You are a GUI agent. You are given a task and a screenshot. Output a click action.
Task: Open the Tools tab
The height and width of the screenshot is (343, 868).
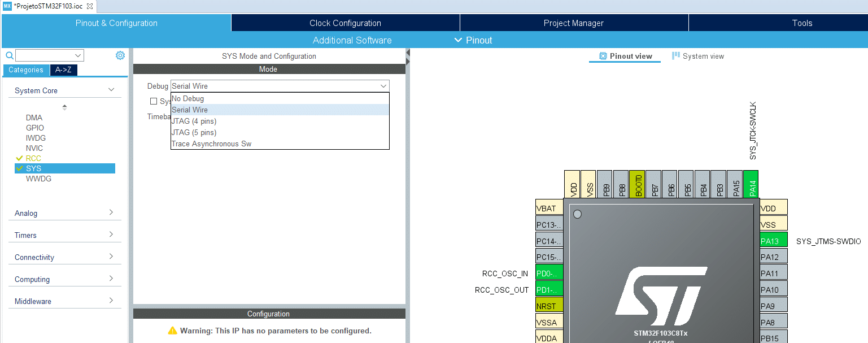click(x=802, y=23)
